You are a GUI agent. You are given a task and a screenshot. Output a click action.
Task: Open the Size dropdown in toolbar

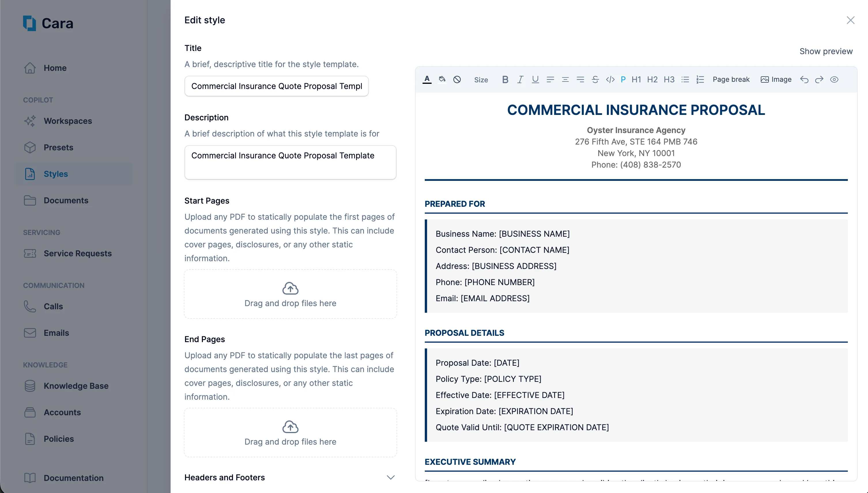[481, 80]
